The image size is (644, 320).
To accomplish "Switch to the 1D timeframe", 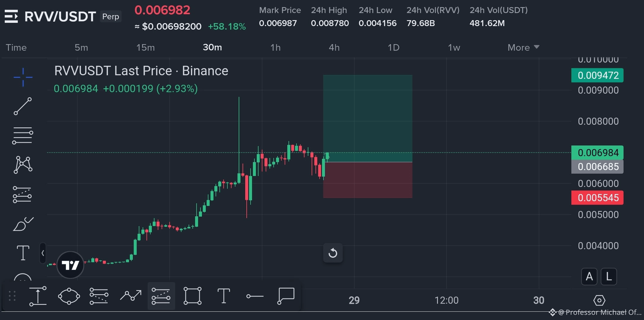I will click(x=393, y=47).
